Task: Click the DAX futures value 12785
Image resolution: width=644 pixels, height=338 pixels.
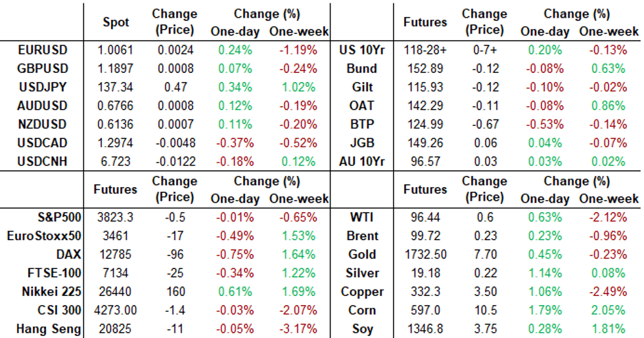Action: click(116, 255)
